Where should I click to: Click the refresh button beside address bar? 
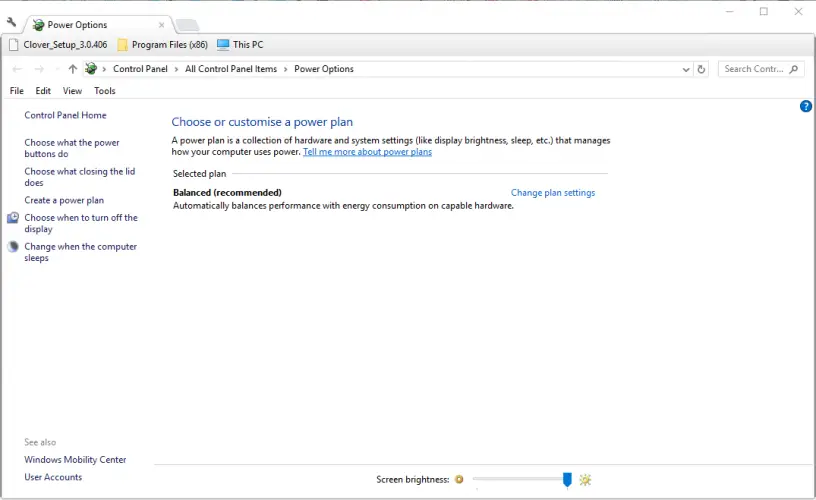[702, 69]
